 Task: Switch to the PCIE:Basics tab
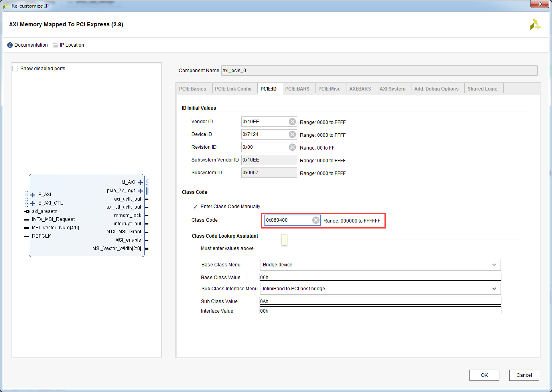[x=193, y=89]
